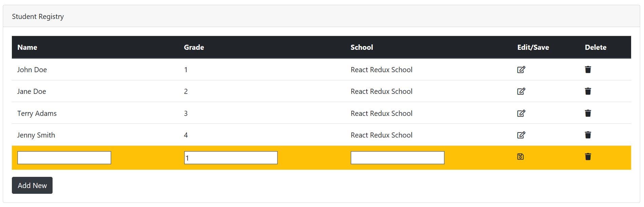Open edit mode for Jenny Smith
Viewport: 644px width, 207px height.
point(521,135)
